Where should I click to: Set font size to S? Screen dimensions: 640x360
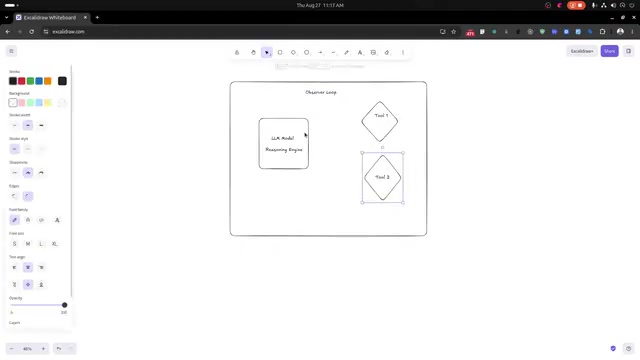[14, 244]
